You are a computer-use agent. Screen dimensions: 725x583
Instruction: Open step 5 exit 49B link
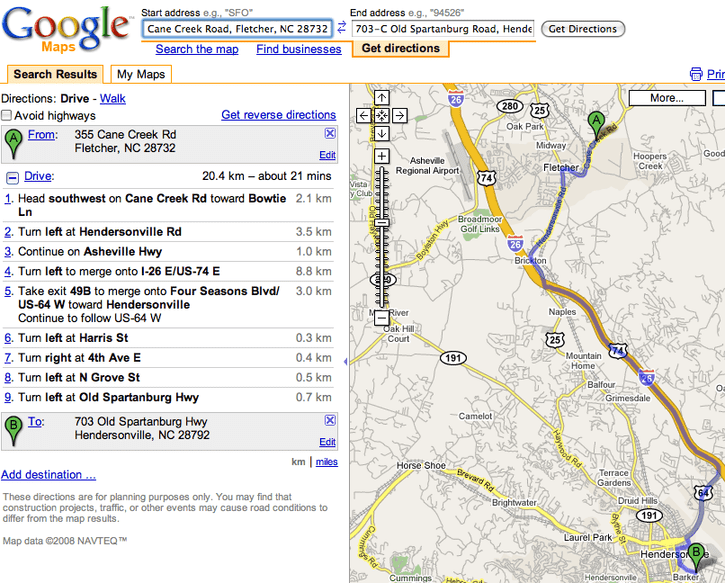8,292
